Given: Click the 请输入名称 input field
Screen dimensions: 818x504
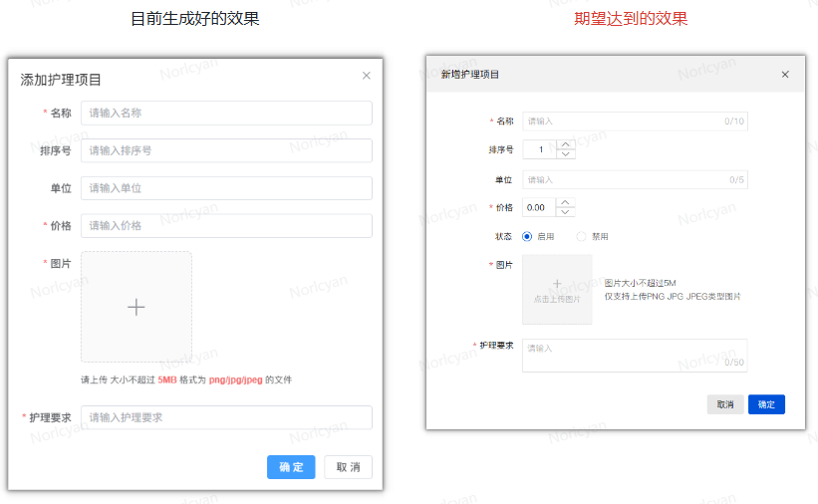Looking at the screenshot, I should [x=226, y=114].
